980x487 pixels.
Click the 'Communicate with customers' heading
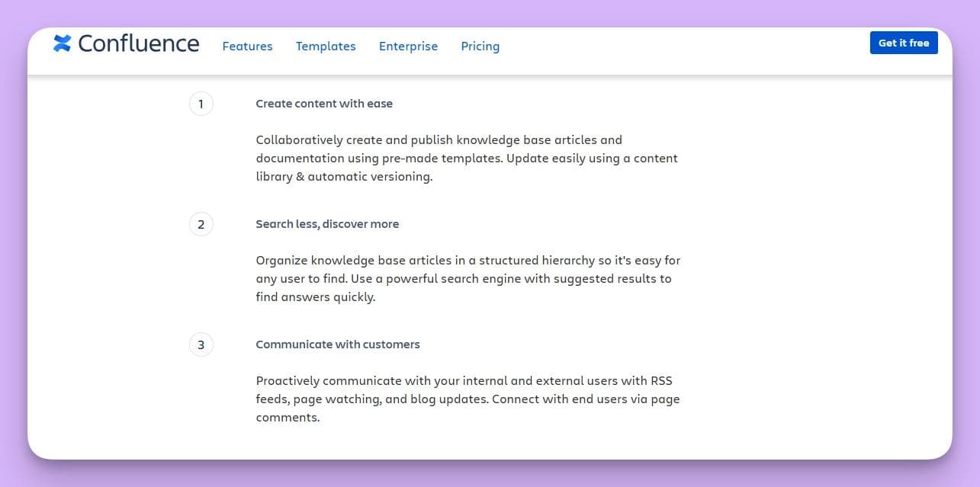pyautogui.click(x=338, y=344)
